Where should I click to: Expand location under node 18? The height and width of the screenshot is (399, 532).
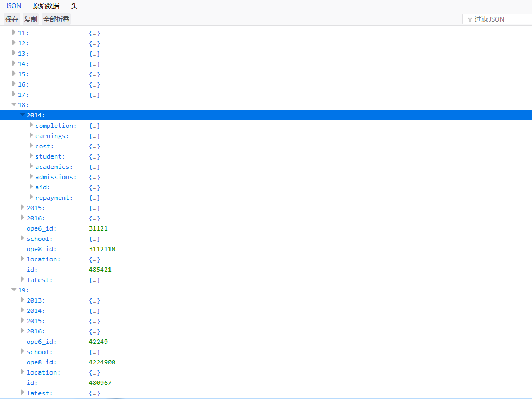point(22,259)
